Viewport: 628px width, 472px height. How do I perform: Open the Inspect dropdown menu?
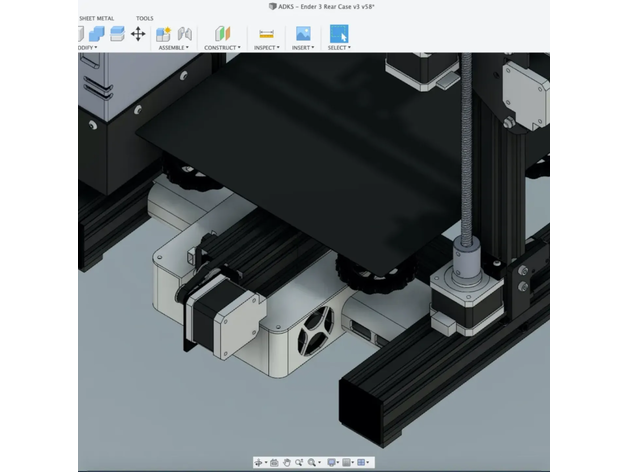(267, 48)
